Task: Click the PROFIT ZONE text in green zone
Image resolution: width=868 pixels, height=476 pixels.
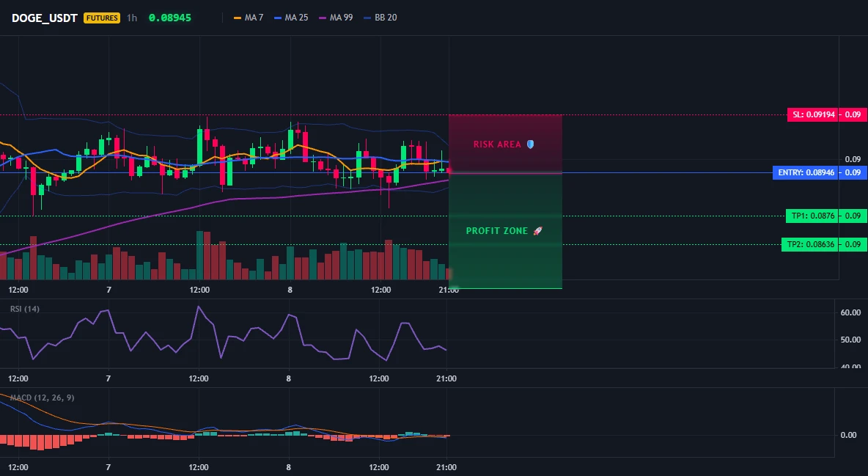Action: (497, 230)
